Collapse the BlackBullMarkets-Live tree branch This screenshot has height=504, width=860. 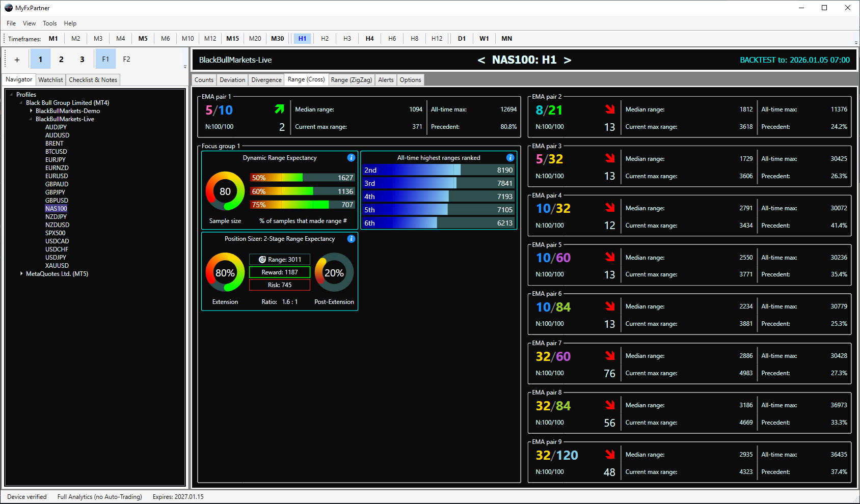tap(32, 119)
